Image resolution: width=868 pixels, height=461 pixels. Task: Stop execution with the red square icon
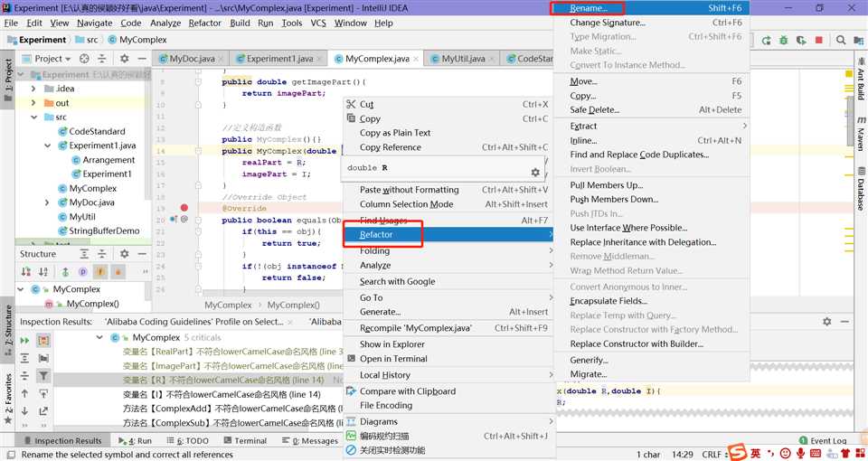(x=819, y=40)
